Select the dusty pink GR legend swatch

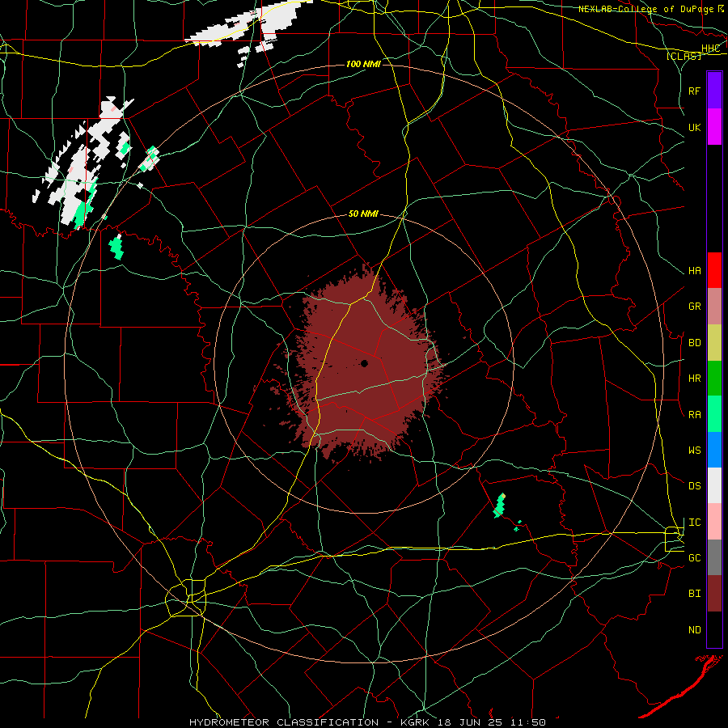pyautogui.click(x=714, y=307)
